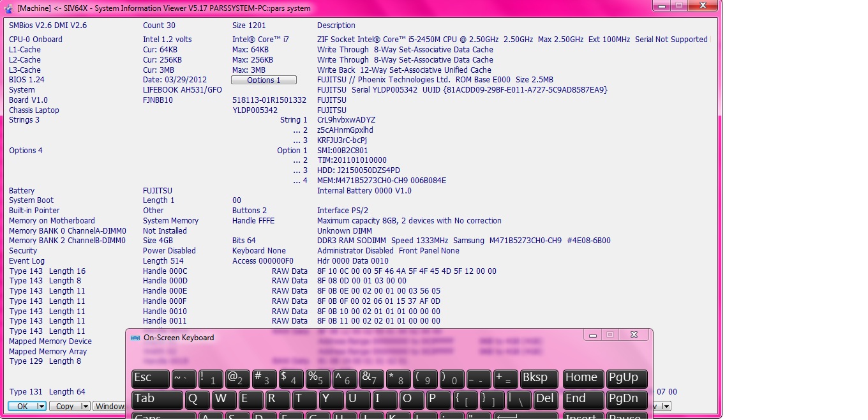
Task: Click 'LIFEBOOK AH531/GFO' system value
Action: (x=183, y=90)
